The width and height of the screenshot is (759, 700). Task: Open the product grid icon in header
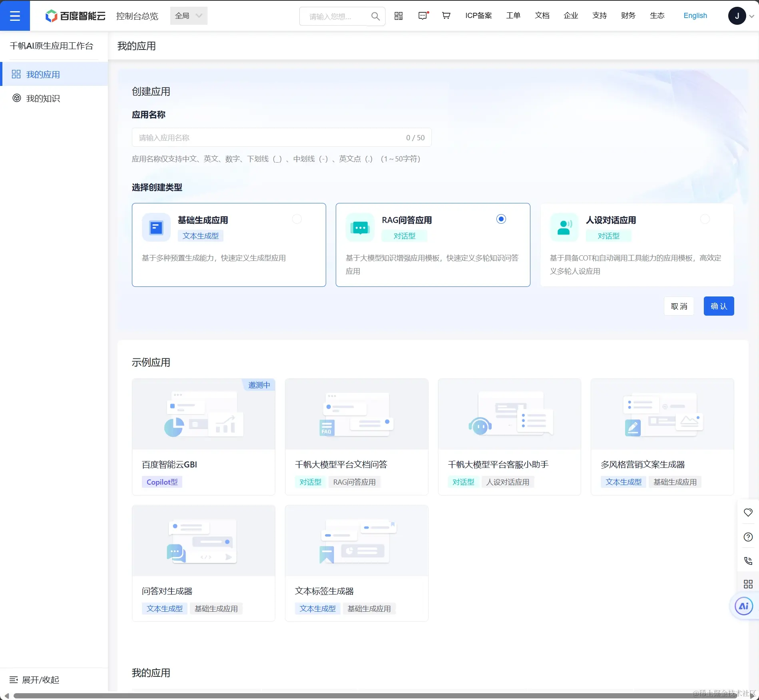[x=398, y=16]
